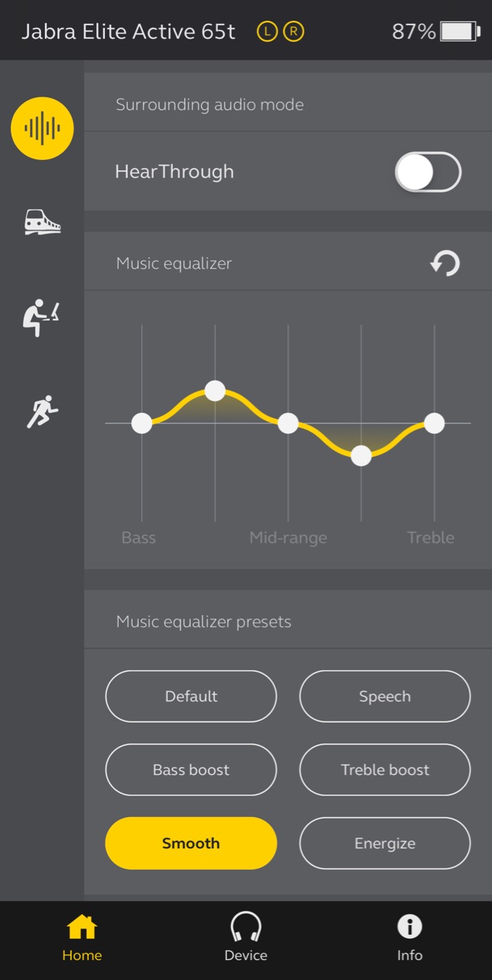Reset the music equalizer
Image resolution: width=492 pixels, height=980 pixels.
click(x=445, y=263)
